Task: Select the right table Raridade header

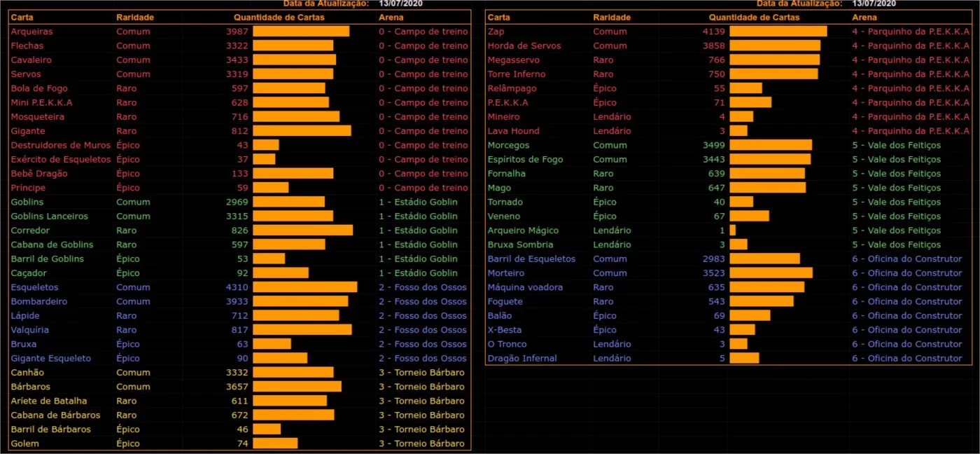Action: click(612, 18)
